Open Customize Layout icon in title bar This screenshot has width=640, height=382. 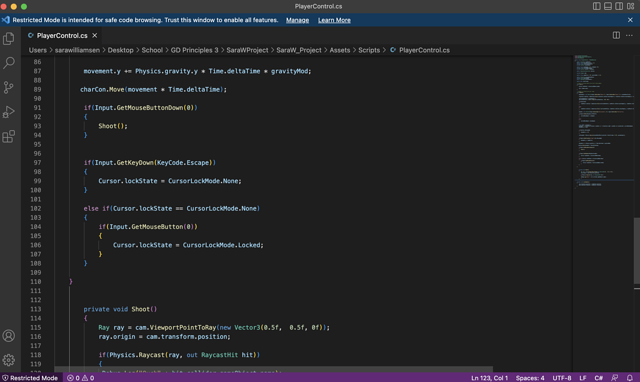tap(631, 6)
